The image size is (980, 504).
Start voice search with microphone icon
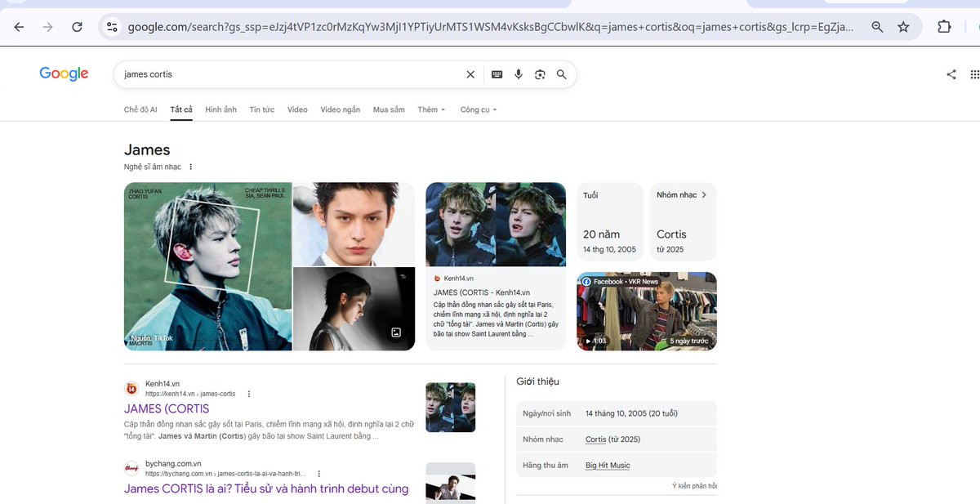click(518, 74)
